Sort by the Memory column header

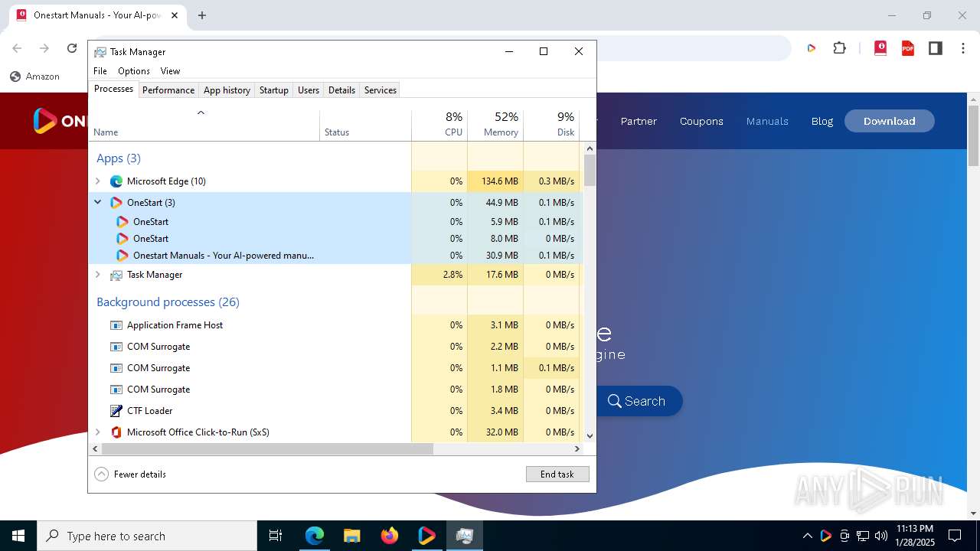pyautogui.click(x=495, y=124)
